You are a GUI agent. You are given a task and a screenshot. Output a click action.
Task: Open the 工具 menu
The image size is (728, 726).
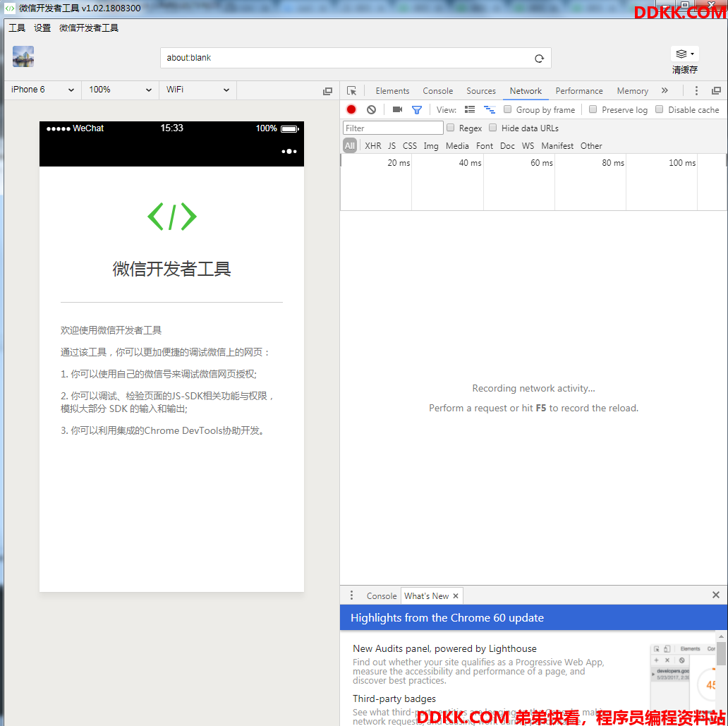click(17, 28)
